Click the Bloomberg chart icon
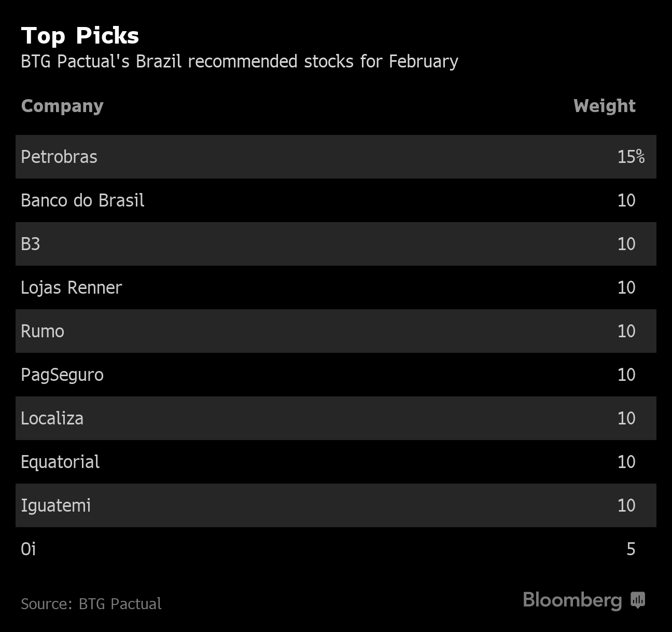Image resolution: width=672 pixels, height=632 pixels. coord(638,600)
